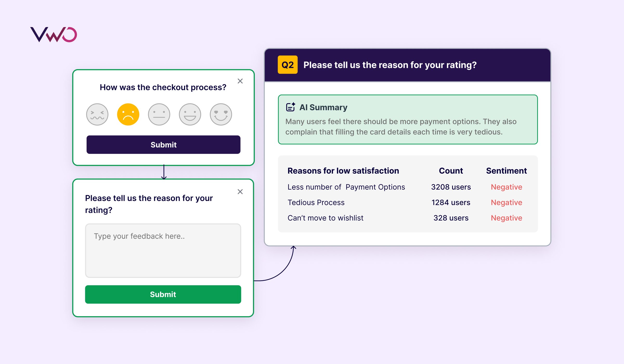Select the yellow sad face rating
This screenshot has height=364, width=624.
[128, 114]
